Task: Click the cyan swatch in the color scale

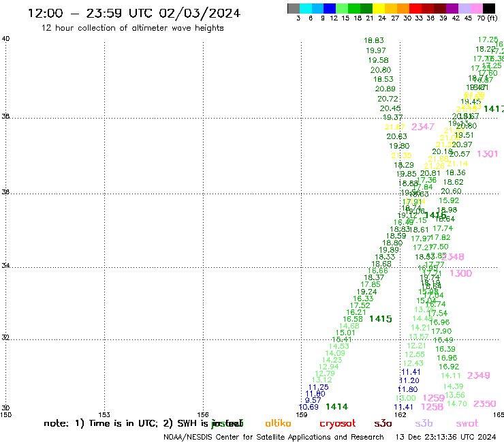Action: (306, 8)
